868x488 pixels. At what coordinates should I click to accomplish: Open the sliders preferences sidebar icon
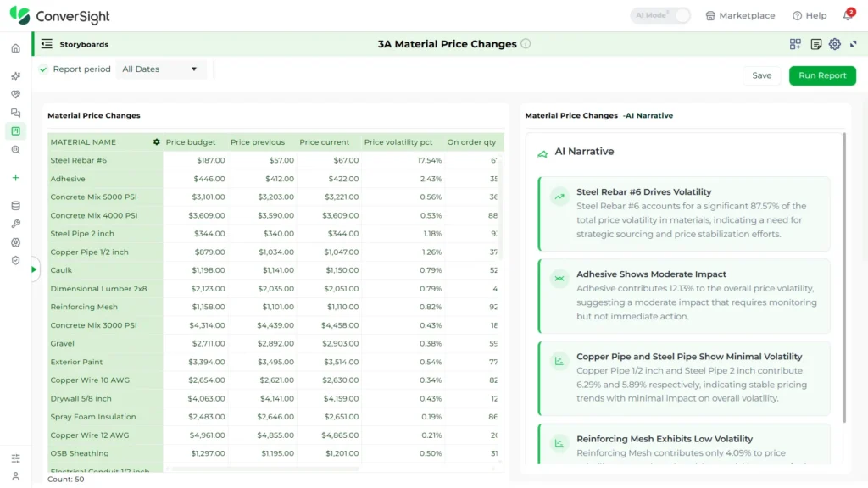point(15,458)
